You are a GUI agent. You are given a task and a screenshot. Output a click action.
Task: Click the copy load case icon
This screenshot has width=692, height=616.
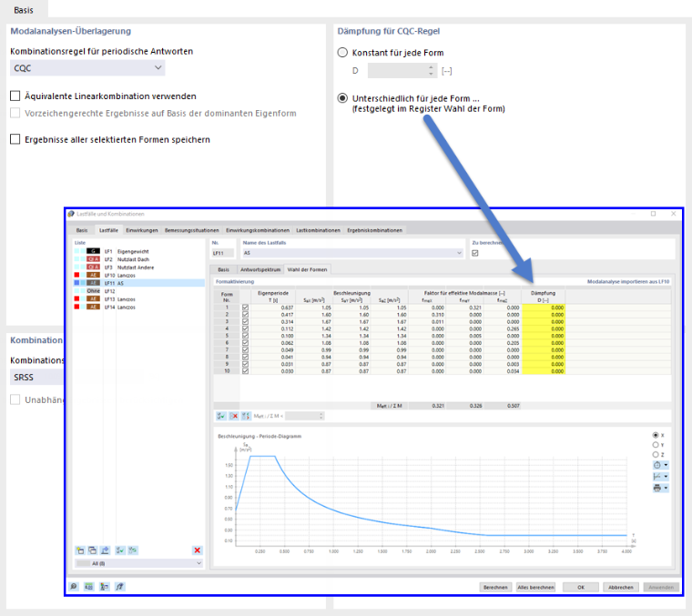(92, 550)
